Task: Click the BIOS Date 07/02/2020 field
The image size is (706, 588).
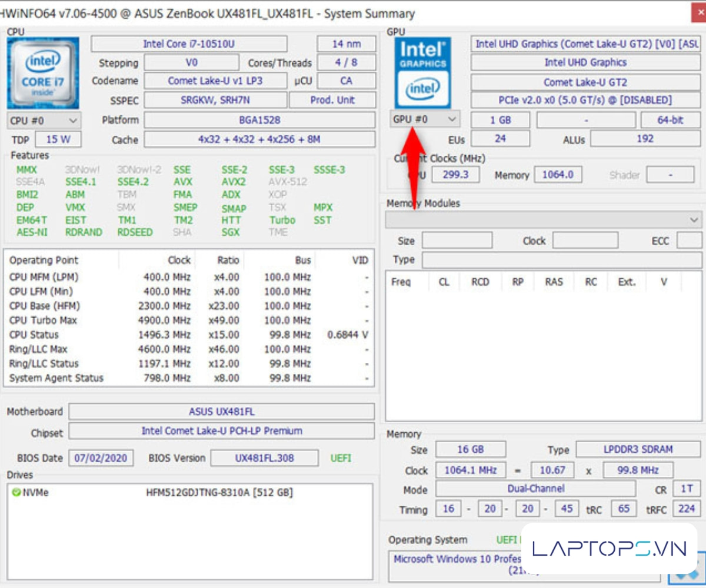Action: point(101,458)
